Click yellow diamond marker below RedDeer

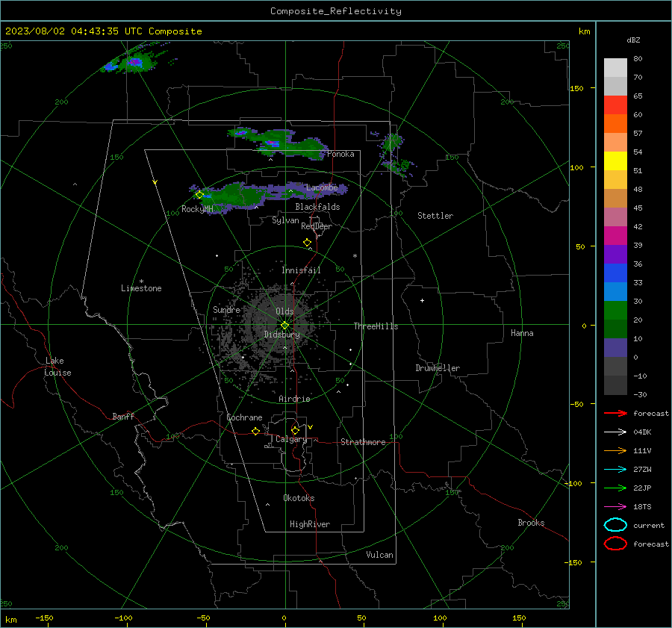(307, 243)
